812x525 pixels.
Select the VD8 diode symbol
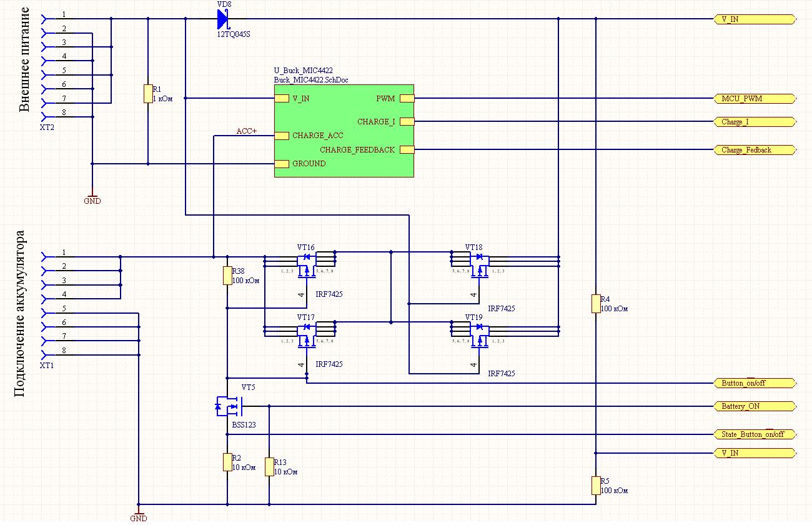(223, 19)
